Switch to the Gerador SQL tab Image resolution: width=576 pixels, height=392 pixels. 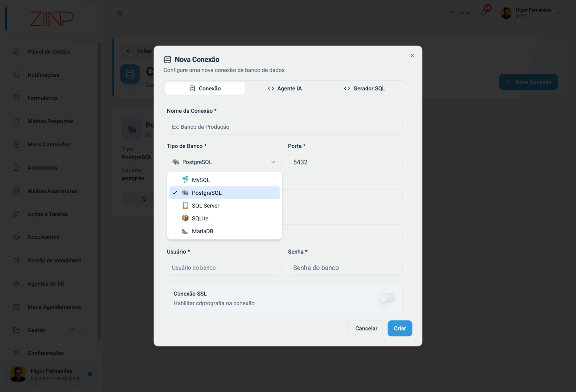pyautogui.click(x=364, y=88)
